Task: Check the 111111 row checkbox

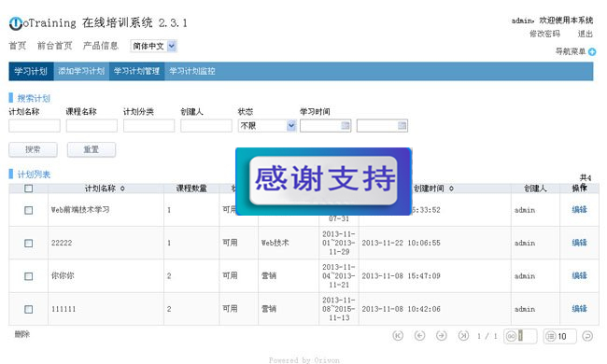Action: click(28, 309)
